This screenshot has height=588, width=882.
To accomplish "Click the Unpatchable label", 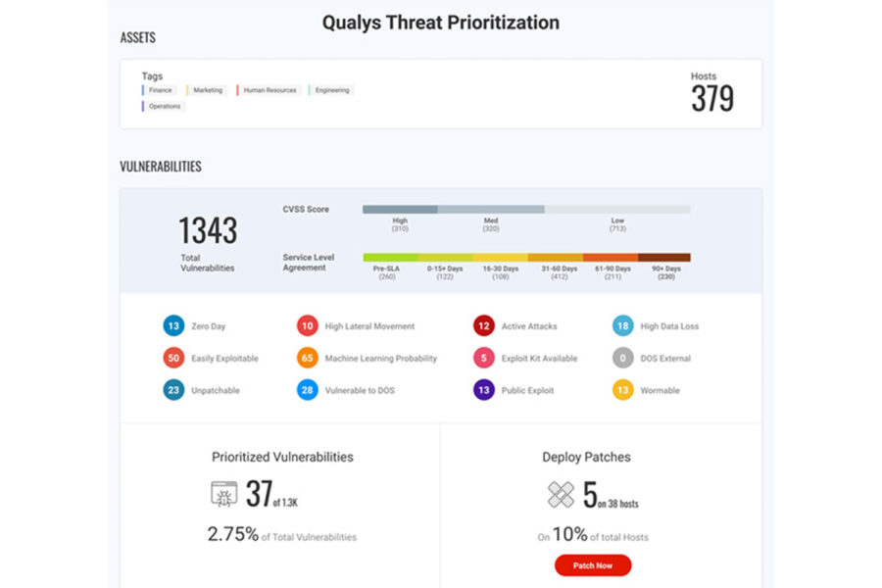I will [216, 390].
